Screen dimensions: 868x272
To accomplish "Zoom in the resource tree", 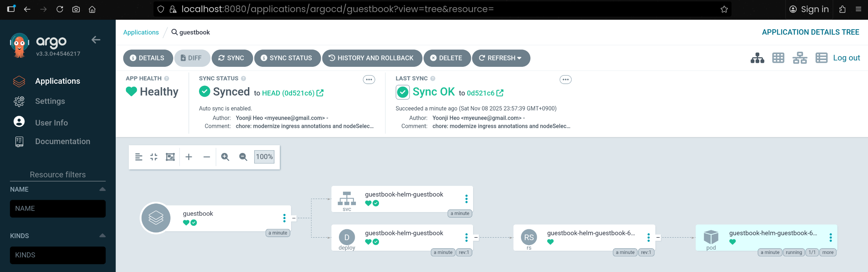I will click(225, 157).
